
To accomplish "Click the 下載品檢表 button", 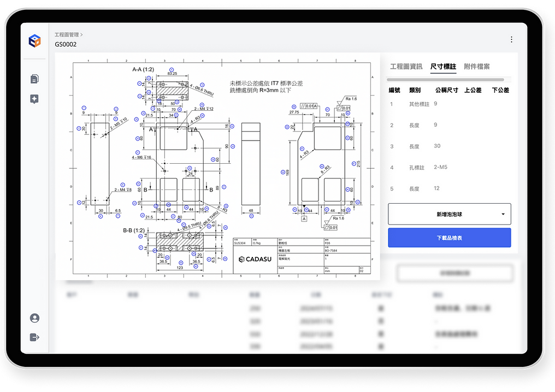I will point(450,237).
